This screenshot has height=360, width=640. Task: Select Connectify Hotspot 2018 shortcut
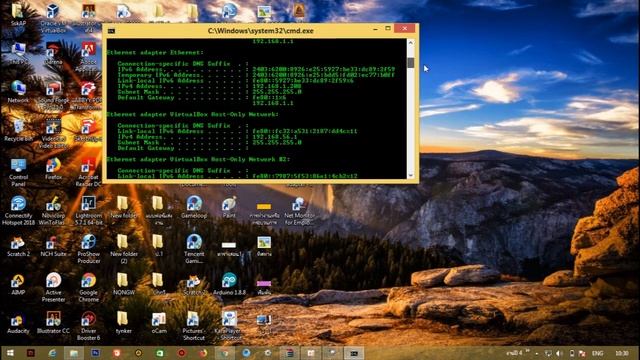18,211
